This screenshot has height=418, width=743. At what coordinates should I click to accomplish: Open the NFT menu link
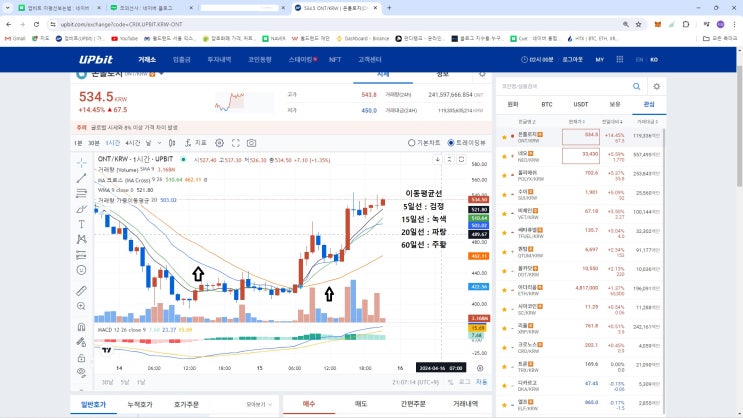coord(335,59)
